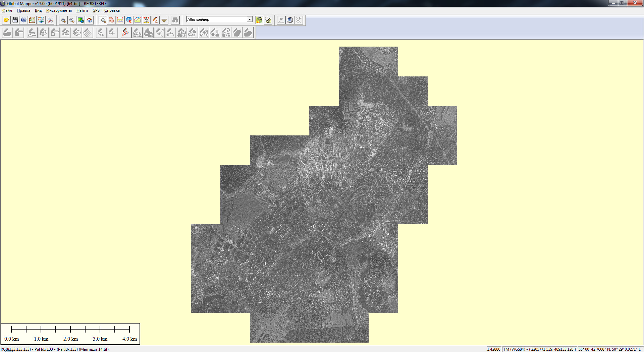Screen dimensions: 644x352
Task: Click the distance scale bar legend
Action: point(70,334)
